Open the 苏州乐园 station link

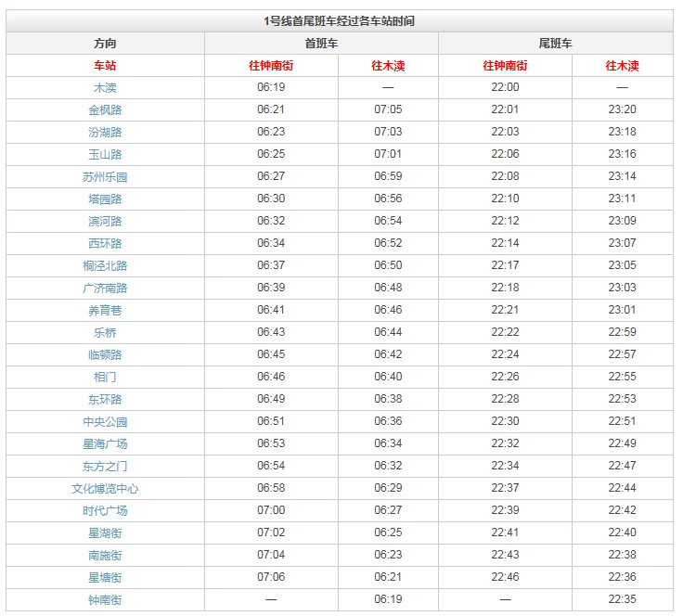tap(105, 177)
